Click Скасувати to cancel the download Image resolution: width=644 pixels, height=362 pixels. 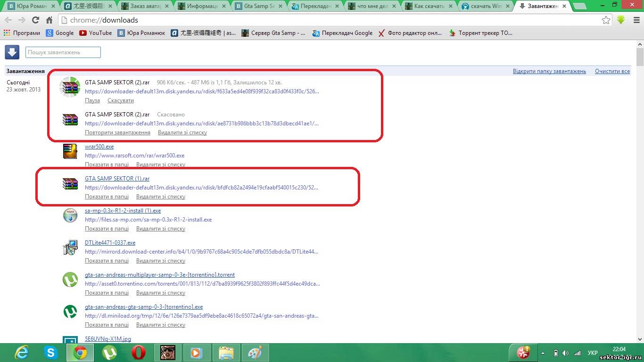click(x=121, y=100)
